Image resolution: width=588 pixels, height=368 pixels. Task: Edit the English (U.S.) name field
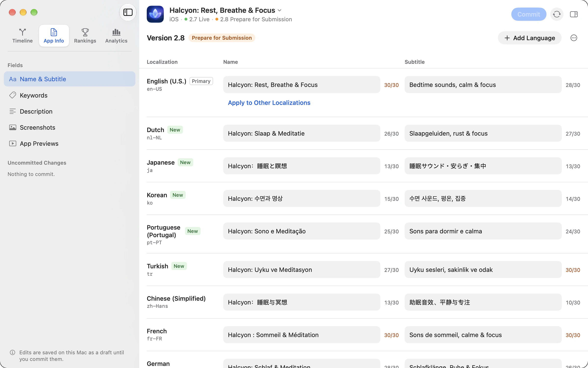[302, 85]
